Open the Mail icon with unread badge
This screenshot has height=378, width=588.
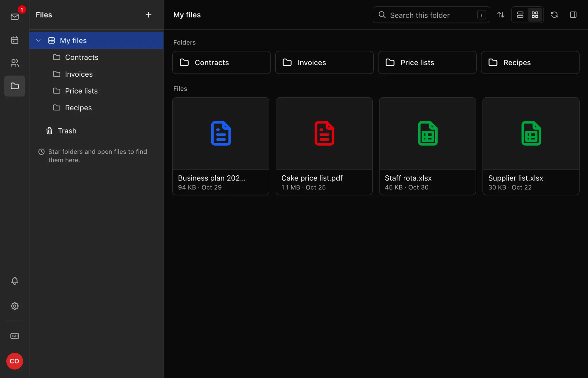click(x=15, y=17)
